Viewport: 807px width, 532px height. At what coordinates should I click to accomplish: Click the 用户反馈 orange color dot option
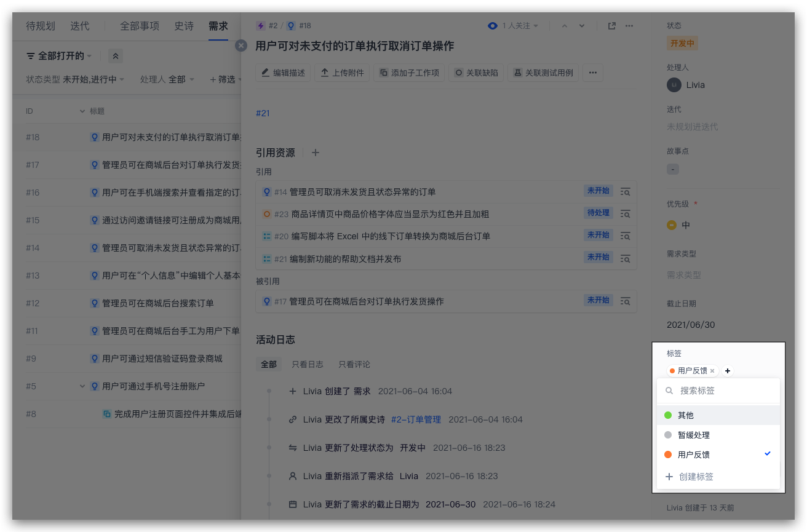pos(668,455)
